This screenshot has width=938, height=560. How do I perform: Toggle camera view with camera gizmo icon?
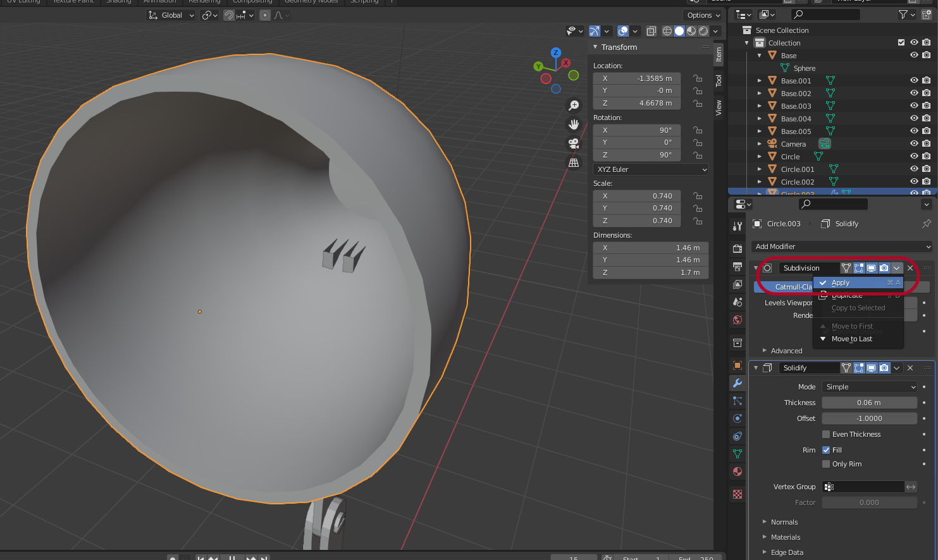(x=574, y=143)
